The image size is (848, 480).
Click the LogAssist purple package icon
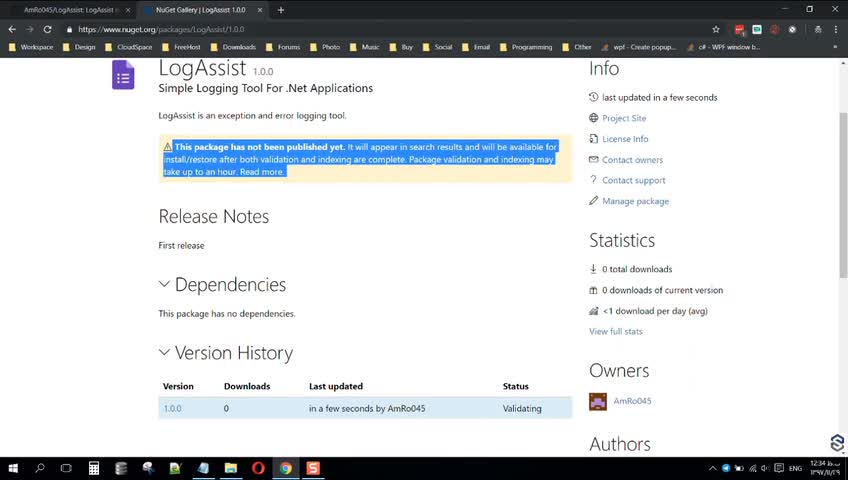tap(123, 75)
